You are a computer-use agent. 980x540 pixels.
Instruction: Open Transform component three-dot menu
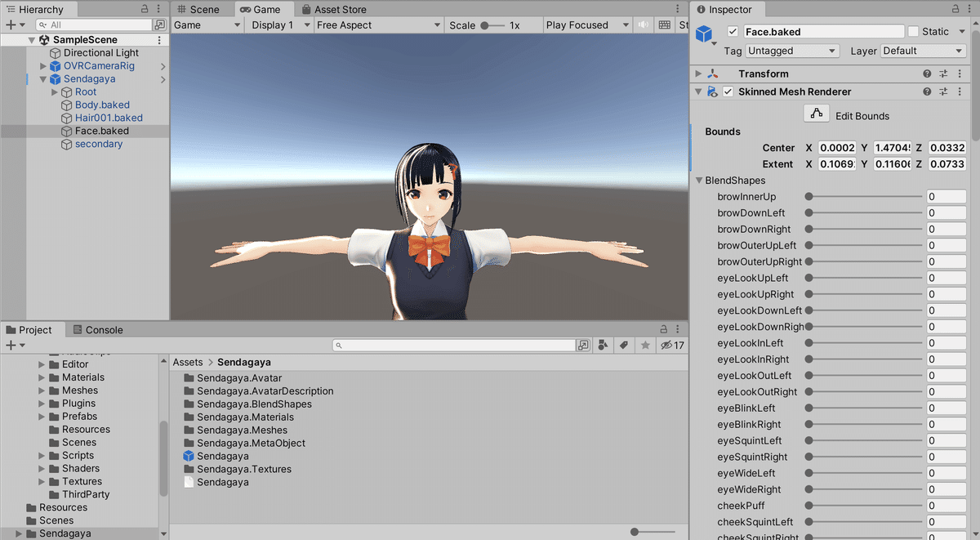coord(959,74)
